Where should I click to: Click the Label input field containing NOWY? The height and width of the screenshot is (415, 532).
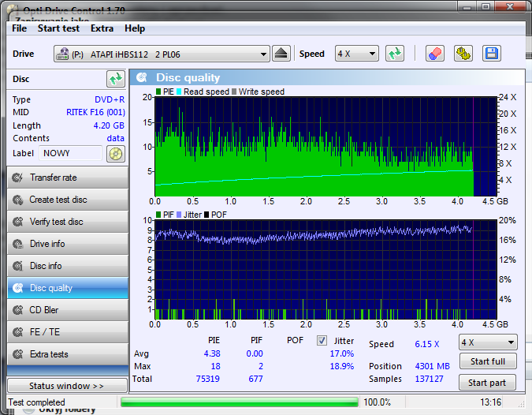[71, 153]
